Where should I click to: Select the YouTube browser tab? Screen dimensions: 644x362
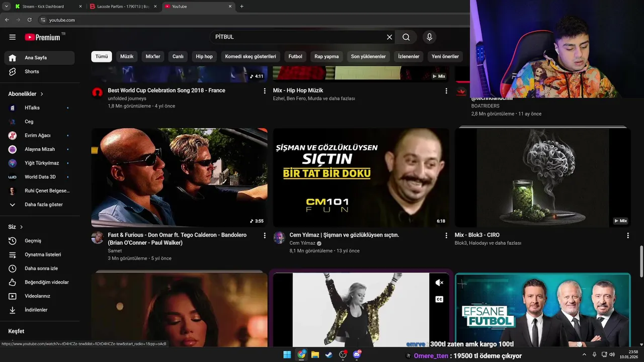(199, 7)
